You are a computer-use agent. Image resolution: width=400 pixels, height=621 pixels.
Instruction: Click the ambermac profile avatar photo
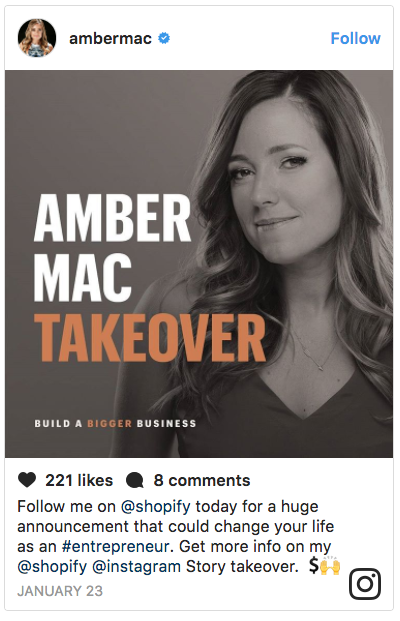37,38
